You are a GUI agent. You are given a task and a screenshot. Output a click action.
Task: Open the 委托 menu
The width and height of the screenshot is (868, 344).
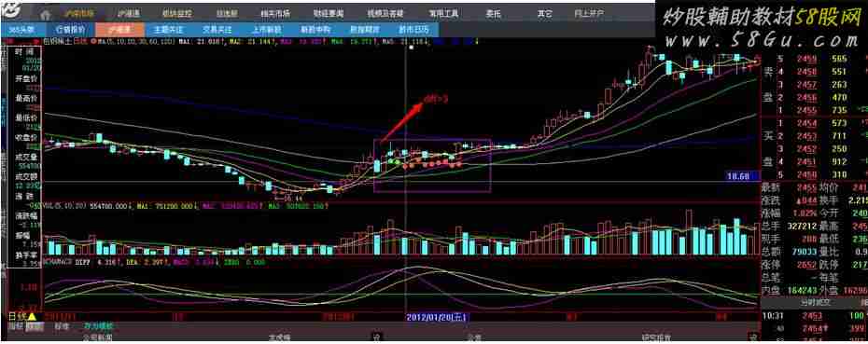click(x=493, y=13)
